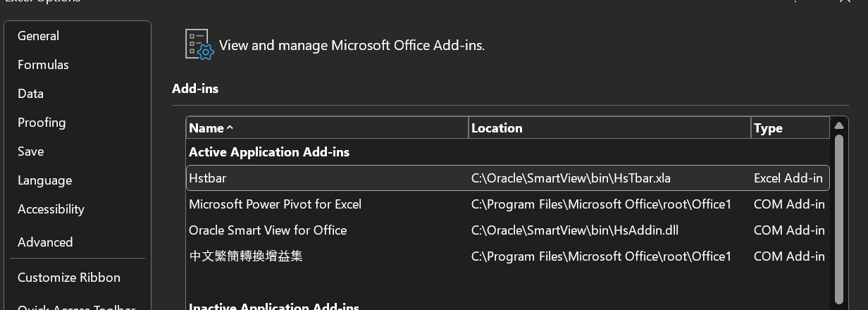Sort add-ins by Name column header
Screen dimensions: 868x310
207,128
